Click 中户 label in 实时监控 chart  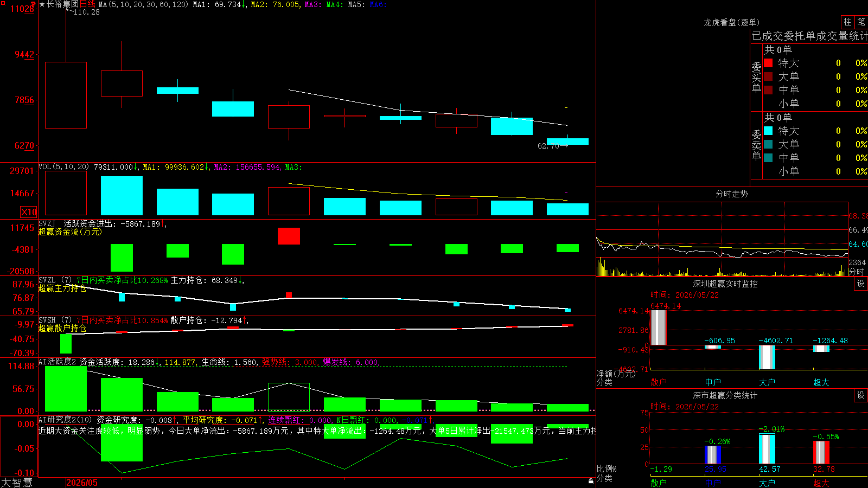(x=713, y=382)
